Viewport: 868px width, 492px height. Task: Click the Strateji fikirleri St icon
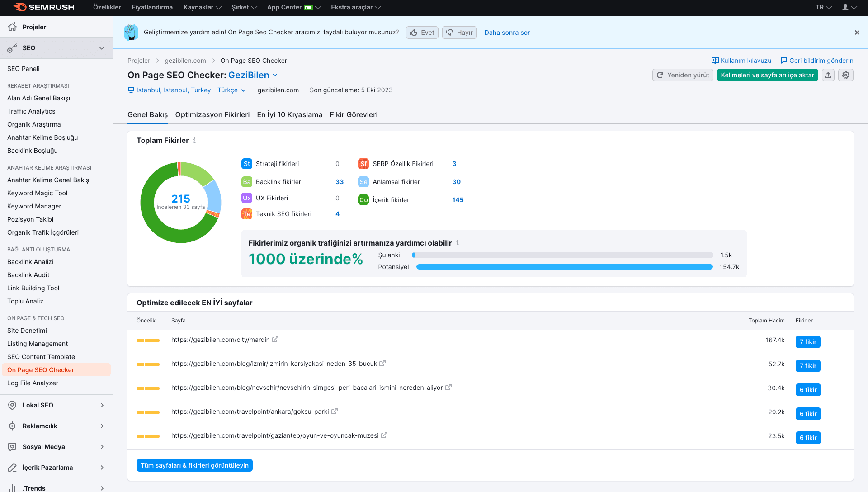[246, 164]
